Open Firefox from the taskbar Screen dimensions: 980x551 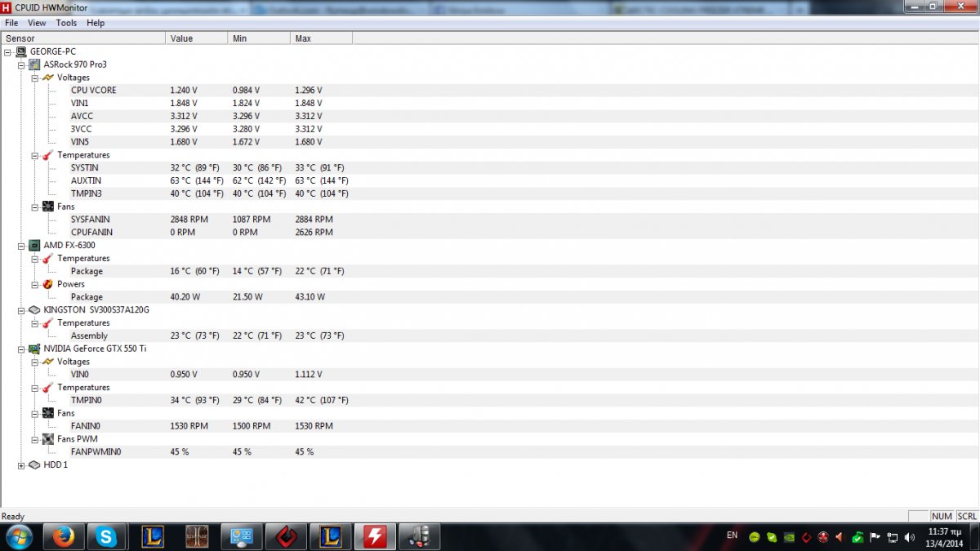(x=63, y=536)
